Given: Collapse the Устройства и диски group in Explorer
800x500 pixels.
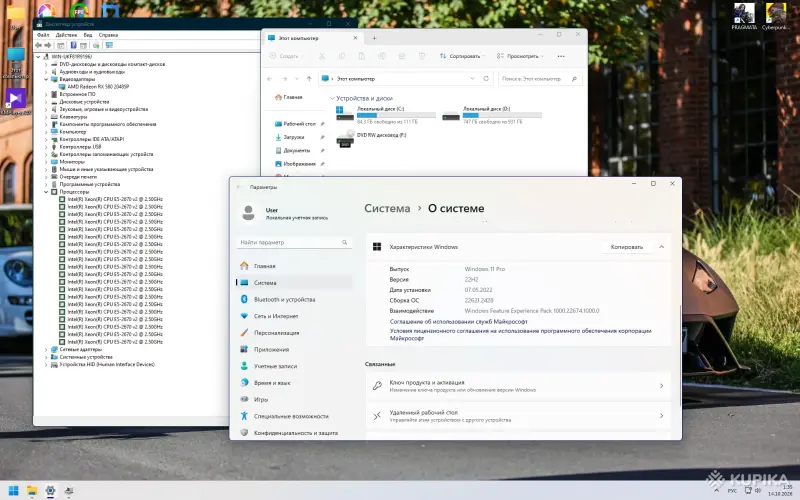Looking at the screenshot, I should point(332,98).
